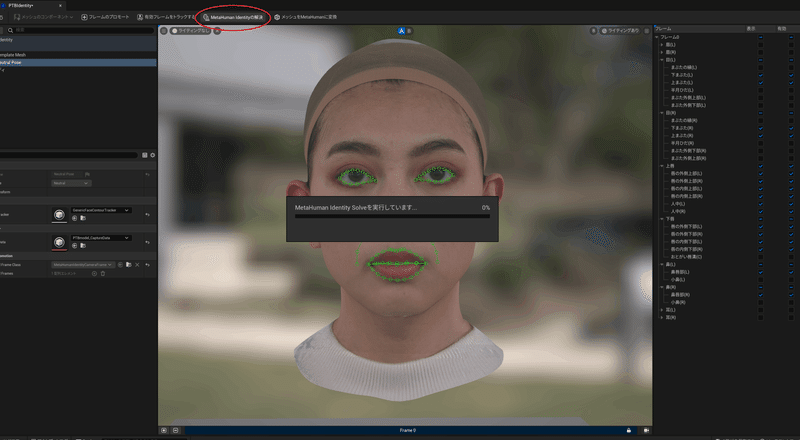Expand the 眉(L) curve group
The height and width of the screenshot is (440, 800).
[x=662, y=45]
